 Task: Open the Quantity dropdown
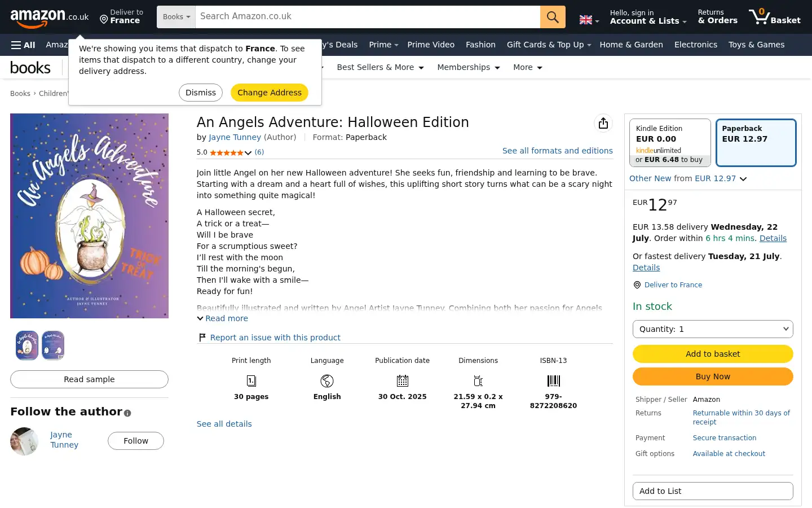[713, 329]
